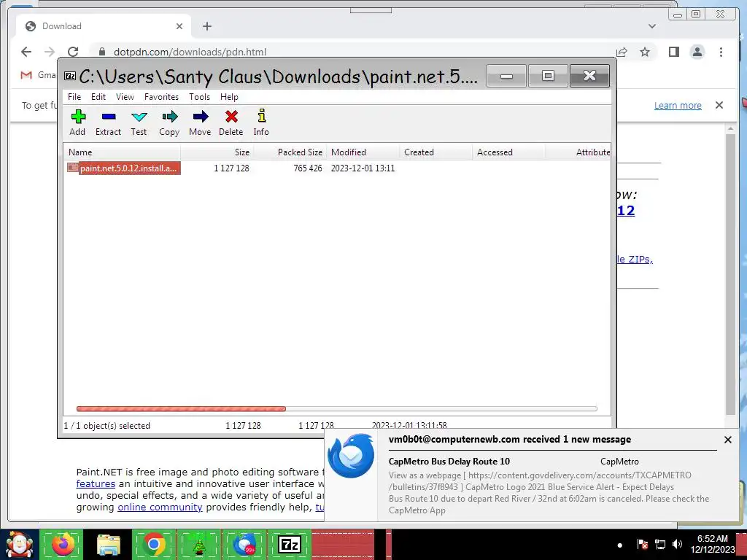Select the Copy toolbar icon

click(x=169, y=122)
